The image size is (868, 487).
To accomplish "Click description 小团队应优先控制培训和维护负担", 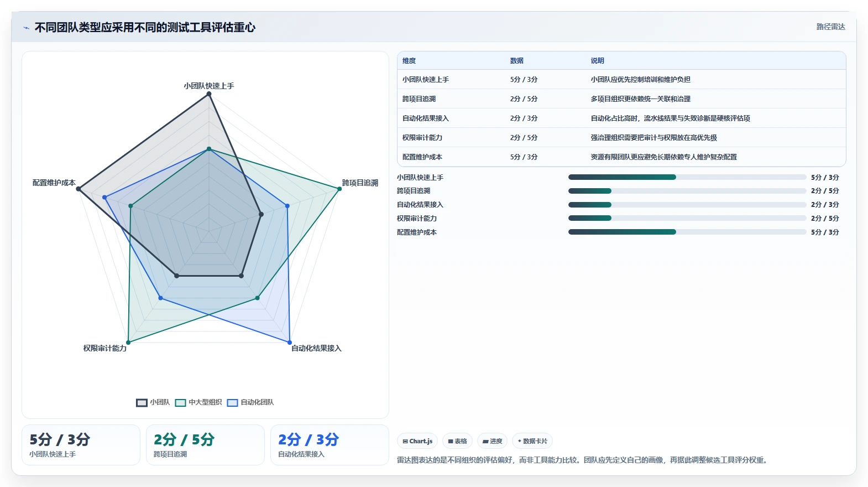I will click(641, 80).
